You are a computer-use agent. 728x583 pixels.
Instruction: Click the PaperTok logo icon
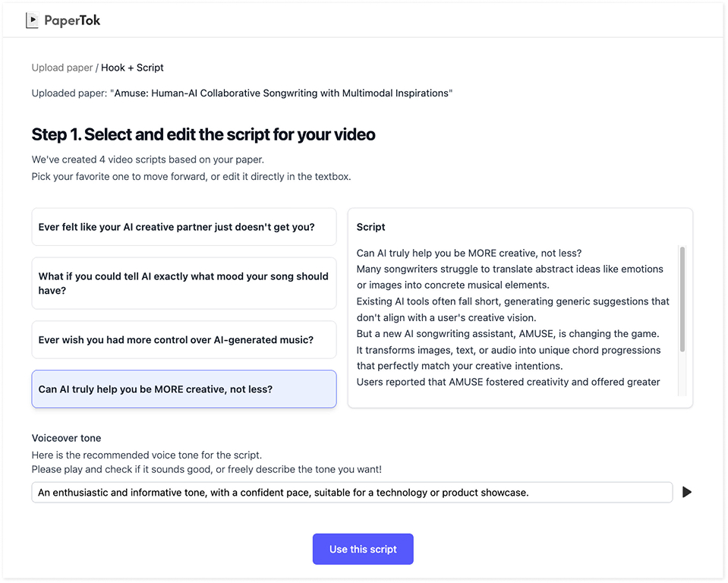[x=32, y=20]
